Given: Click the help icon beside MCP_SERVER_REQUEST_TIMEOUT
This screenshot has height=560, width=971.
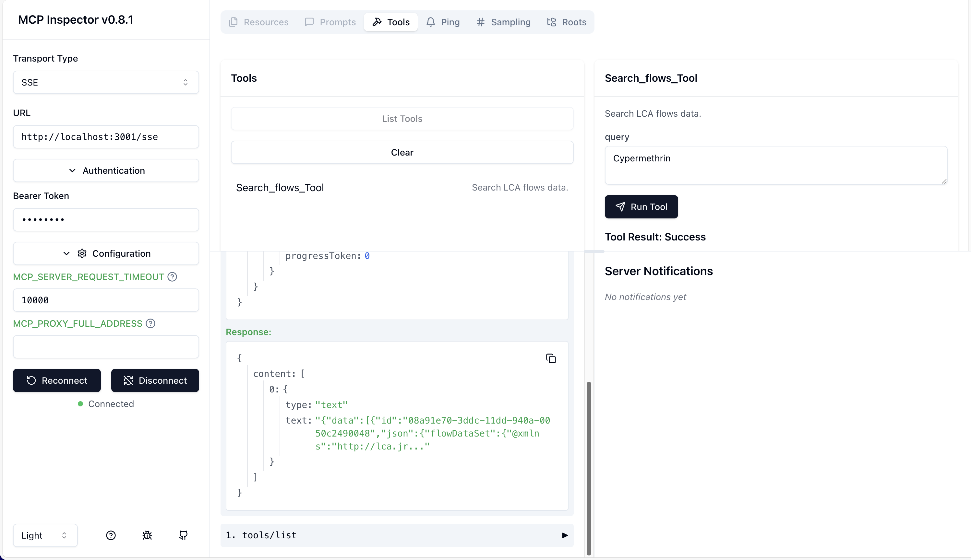Looking at the screenshot, I should (x=173, y=276).
